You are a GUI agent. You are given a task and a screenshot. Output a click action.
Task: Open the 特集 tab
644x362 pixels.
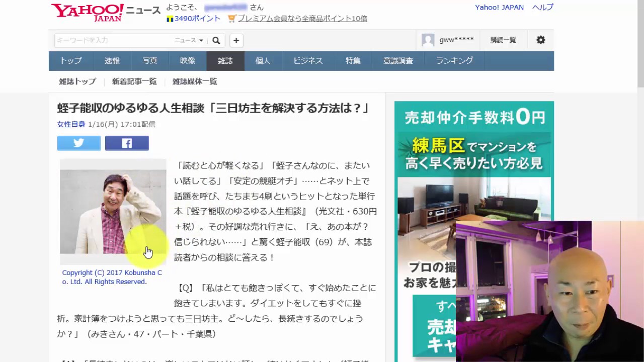click(x=353, y=61)
